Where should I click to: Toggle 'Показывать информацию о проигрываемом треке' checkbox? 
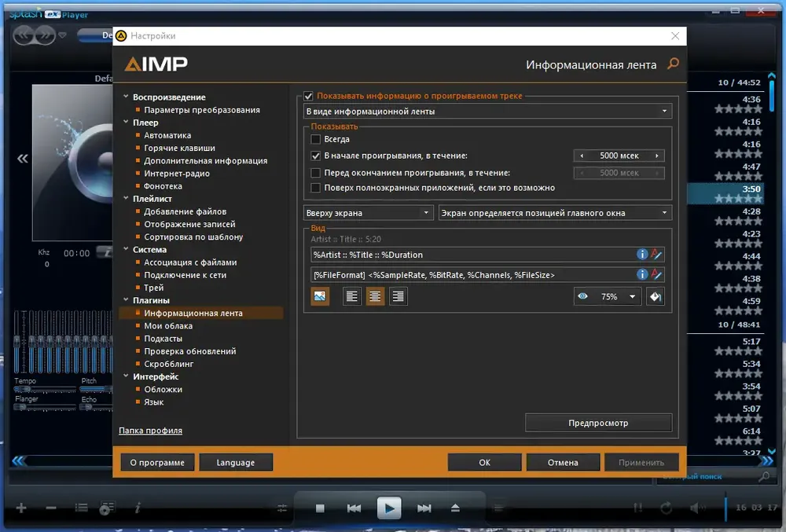coord(308,96)
